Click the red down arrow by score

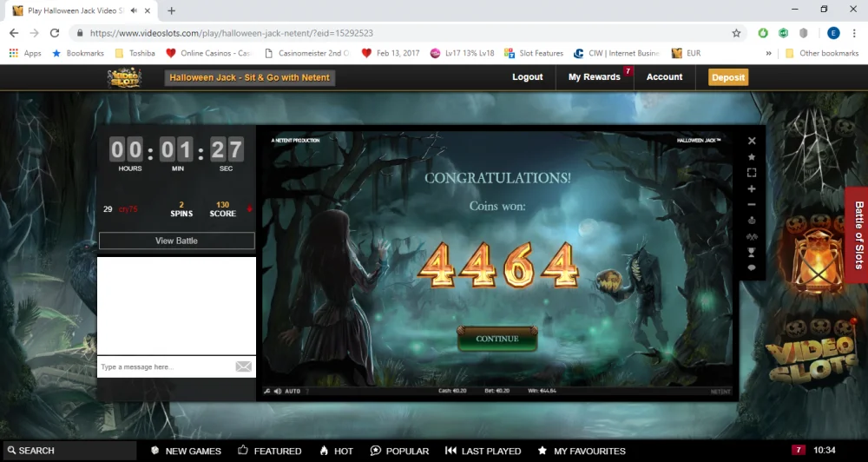(x=249, y=208)
